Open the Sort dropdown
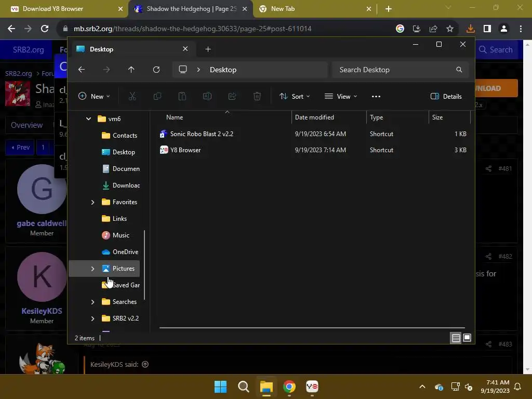 click(295, 96)
